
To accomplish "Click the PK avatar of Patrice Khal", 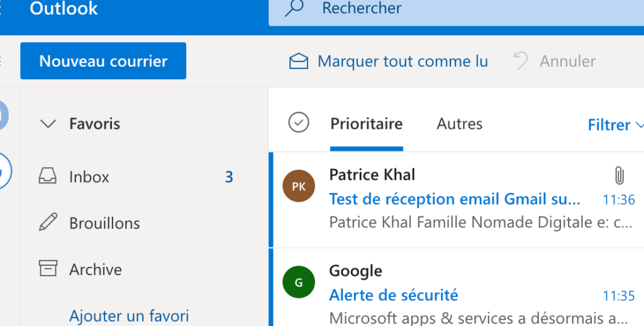I will (299, 186).
